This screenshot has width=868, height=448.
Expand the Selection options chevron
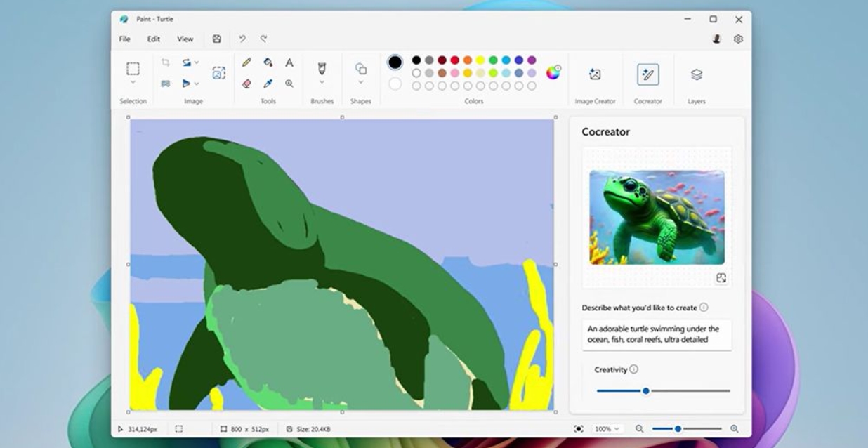[x=133, y=83]
